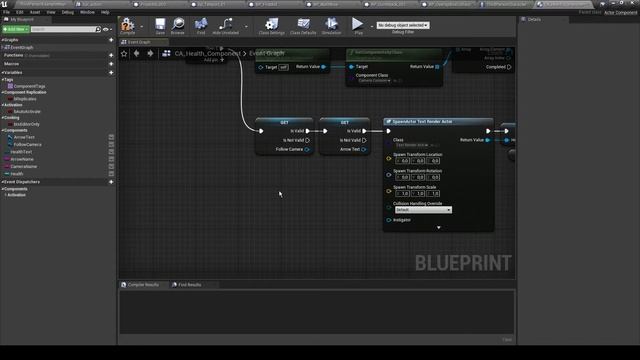Select the HealthText variable
This screenshot has height=360, width=640.
click(21, 152)
